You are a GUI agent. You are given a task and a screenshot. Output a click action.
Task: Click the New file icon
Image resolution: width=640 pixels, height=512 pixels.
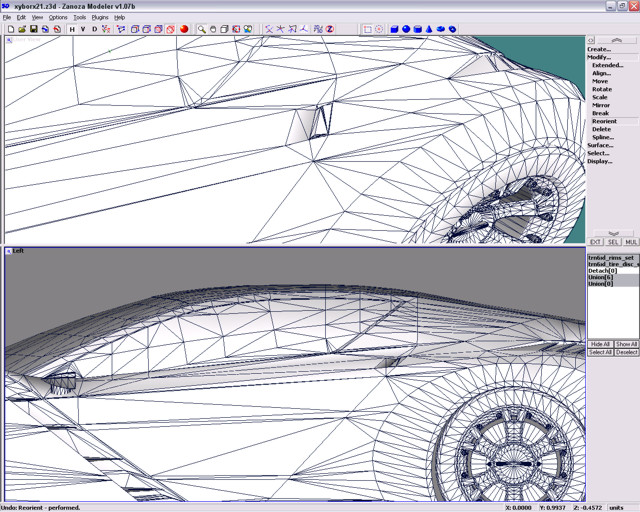[10, 29]
